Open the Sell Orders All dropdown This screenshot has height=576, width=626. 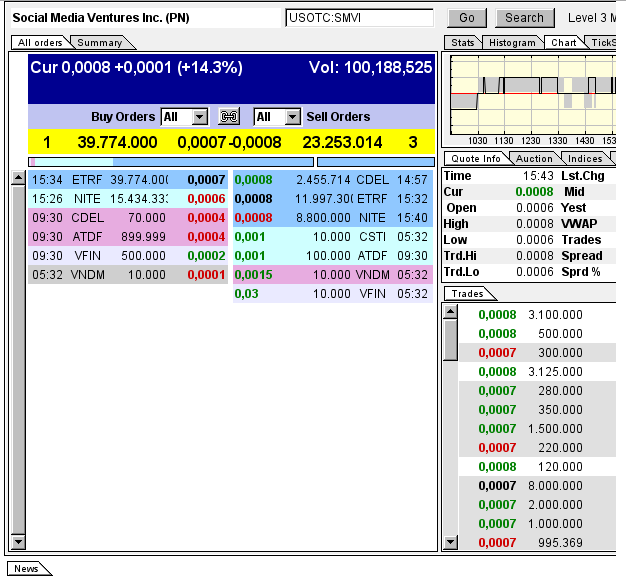pos(277,117)
